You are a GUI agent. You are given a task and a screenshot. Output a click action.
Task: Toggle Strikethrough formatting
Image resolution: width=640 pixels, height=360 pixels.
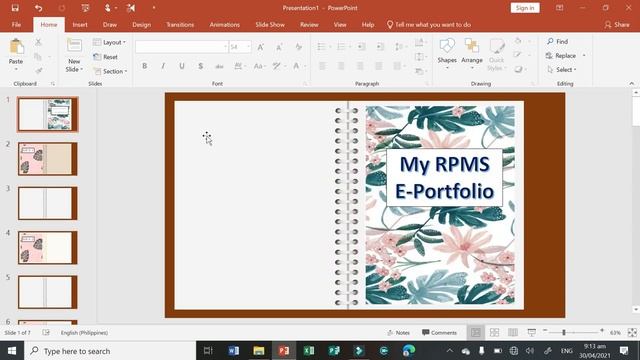tap(219, 66)
